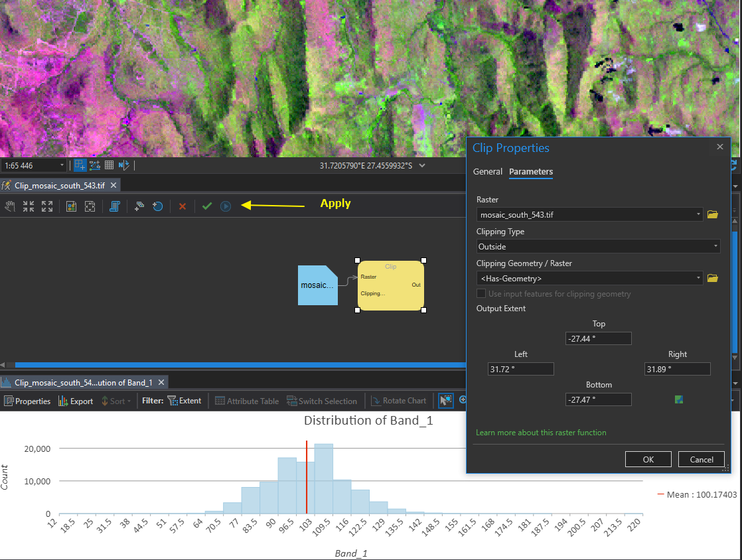Browse for Raster with folder icon
The image size is (742, 560).
[713, 214]
